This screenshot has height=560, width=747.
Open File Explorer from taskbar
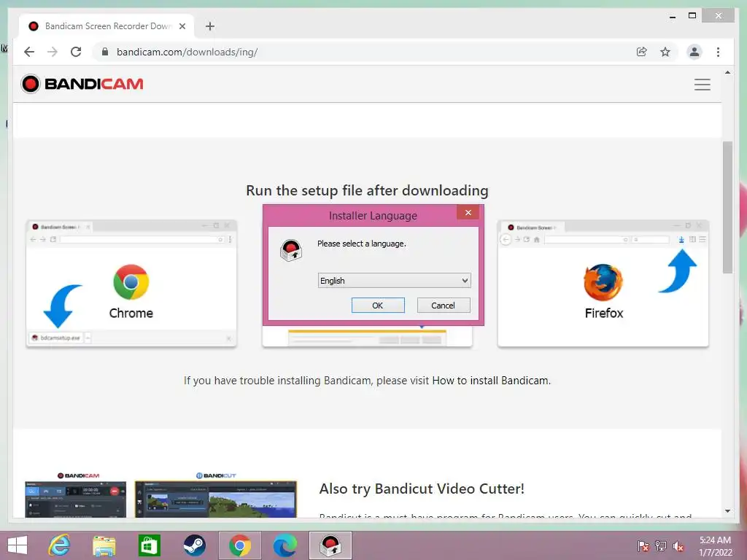(x=104, y=545)
